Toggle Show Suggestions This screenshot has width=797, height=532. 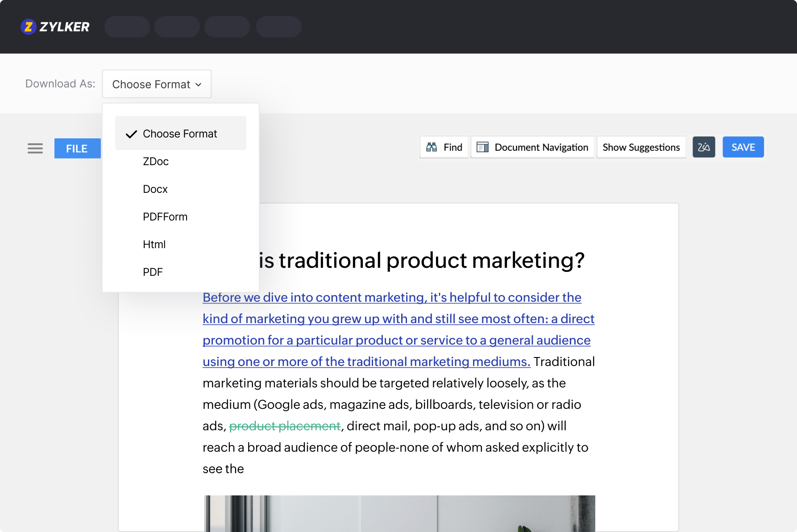point(641,147)
